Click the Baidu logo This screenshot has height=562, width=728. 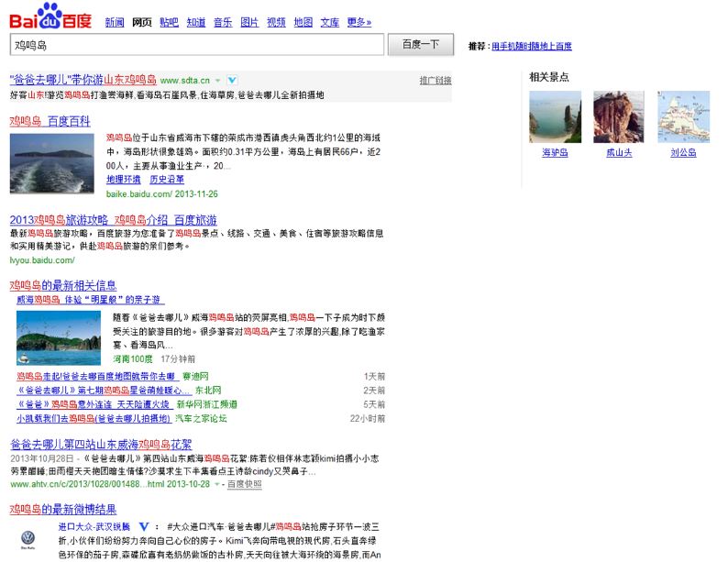pyautogui.click(x=50, y=17)
